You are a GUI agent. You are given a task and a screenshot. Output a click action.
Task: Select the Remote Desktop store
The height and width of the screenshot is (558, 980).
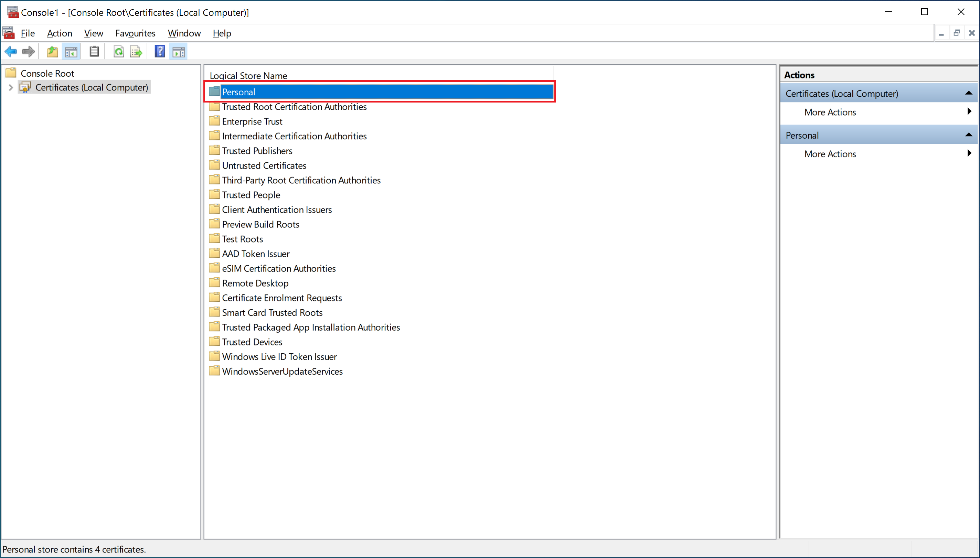click(255, 283)
